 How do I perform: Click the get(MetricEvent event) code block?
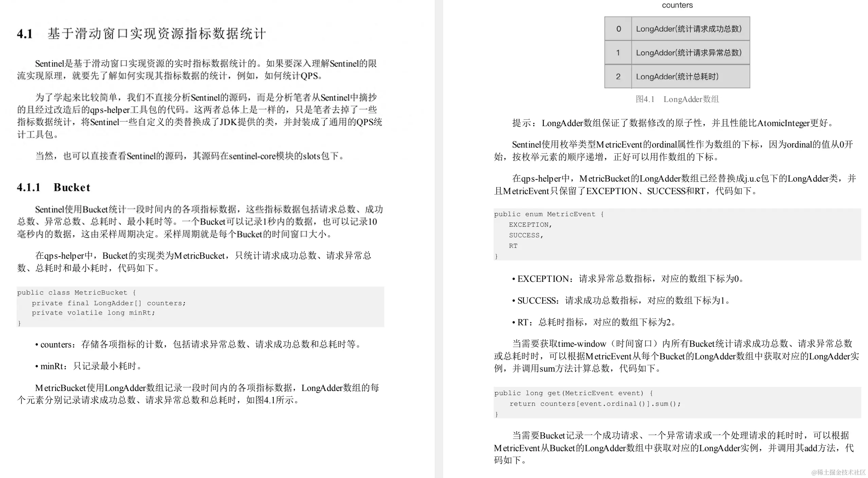click(x=677, y=403)
